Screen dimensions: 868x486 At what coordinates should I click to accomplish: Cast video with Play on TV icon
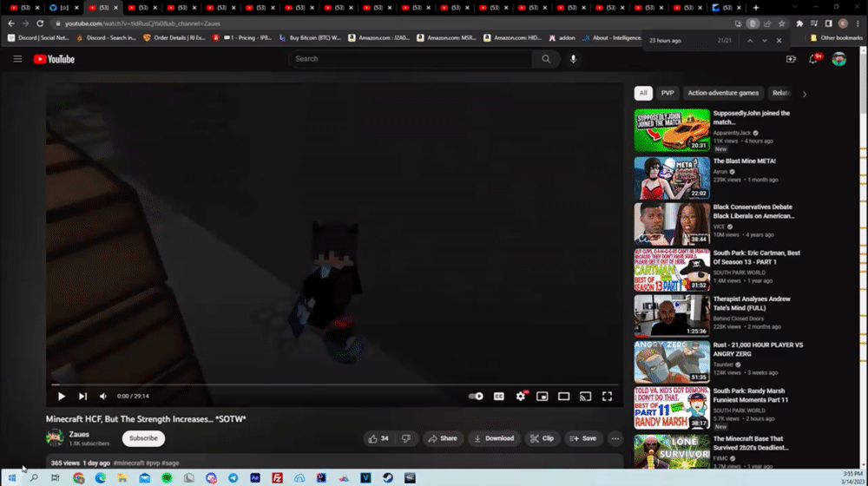[585, 397]
